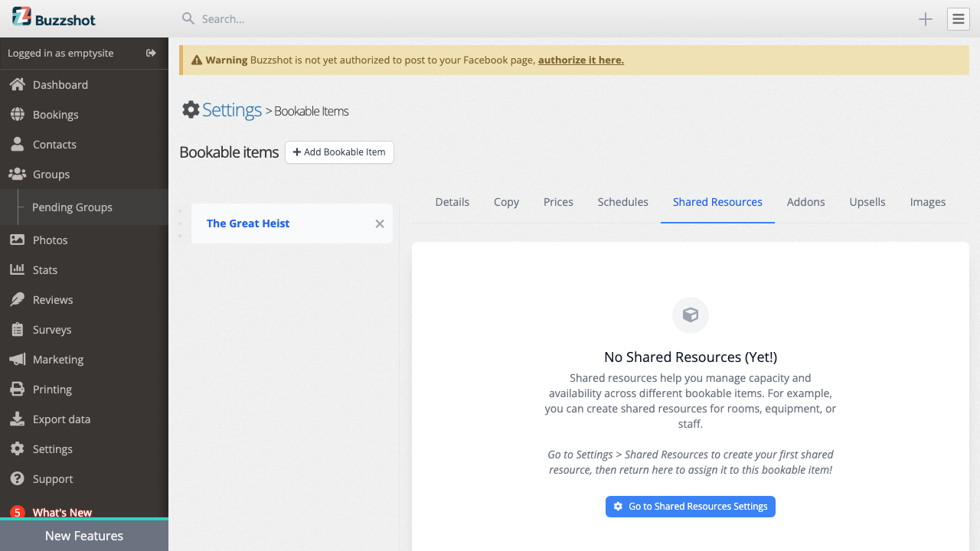View Stats using the chart icon
980x551 pixels.
pyautogui.click(x=17, y=269)
